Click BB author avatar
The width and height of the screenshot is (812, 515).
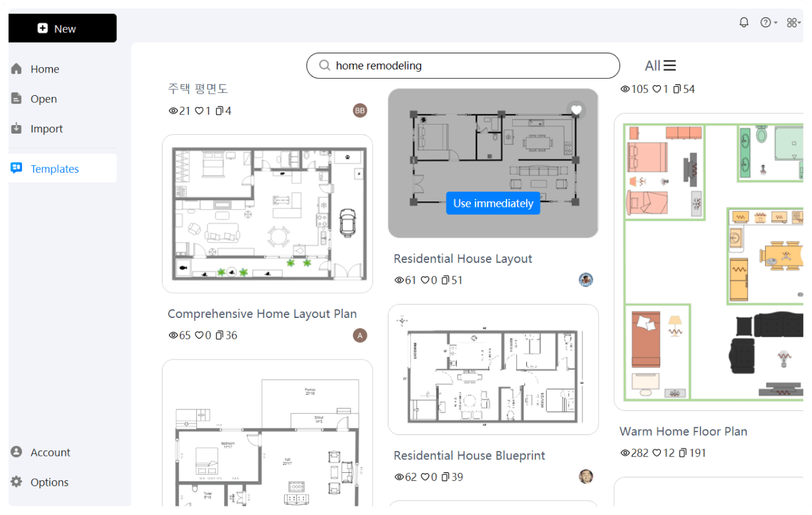(x=360, y=110)
